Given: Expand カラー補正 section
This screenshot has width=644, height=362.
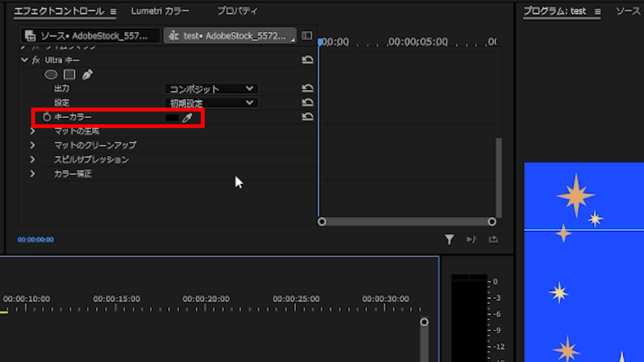Looking at the screenshot, I should [x=33, y=174].
